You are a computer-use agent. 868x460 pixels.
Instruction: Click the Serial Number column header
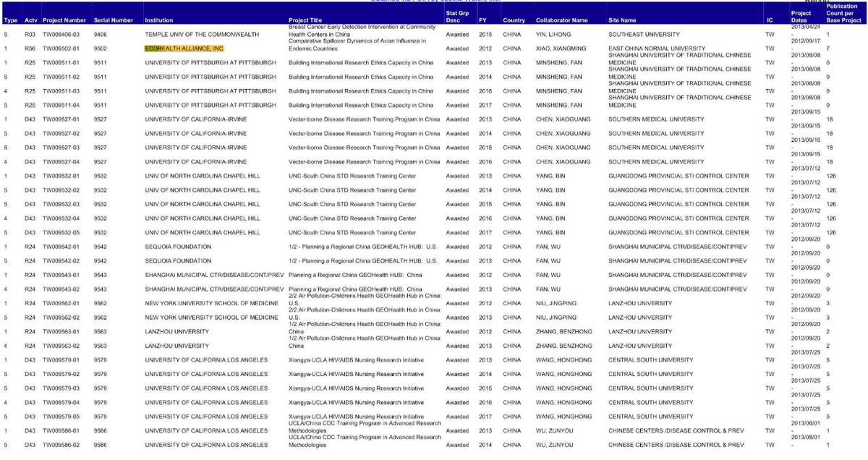point(113,20)
